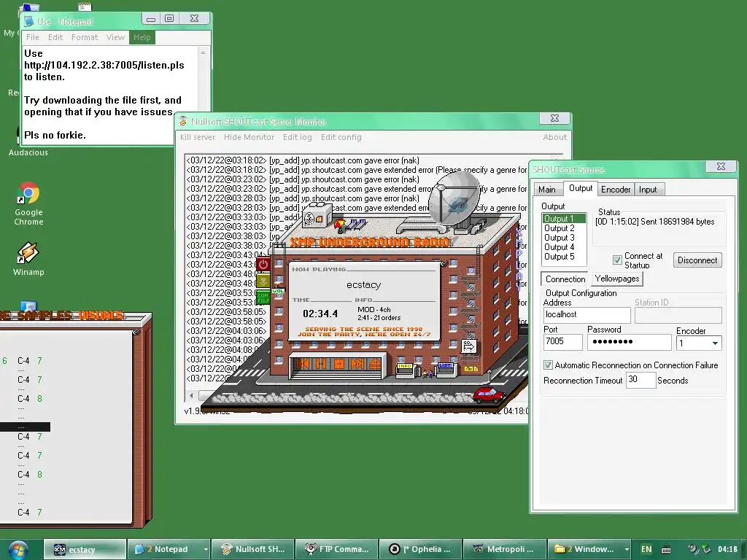Pause playback in XMPlay

pyautogui.click(x=321, y=365)
